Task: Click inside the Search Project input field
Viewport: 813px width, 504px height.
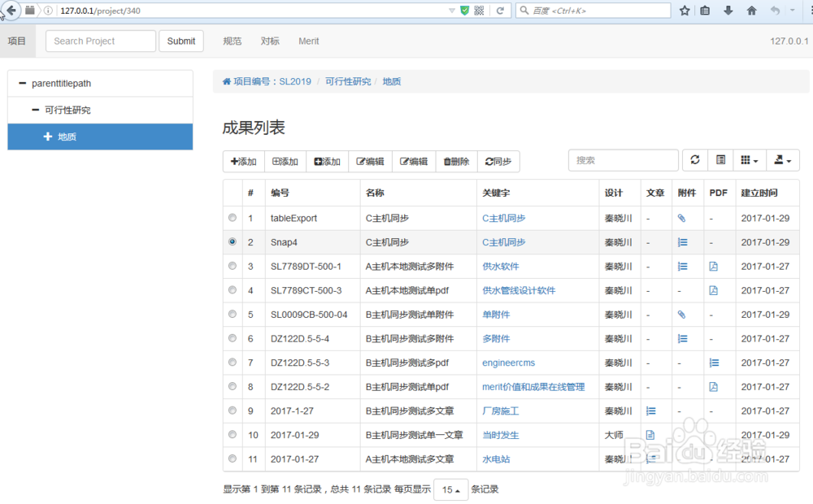Action: [x=100, y=40]
